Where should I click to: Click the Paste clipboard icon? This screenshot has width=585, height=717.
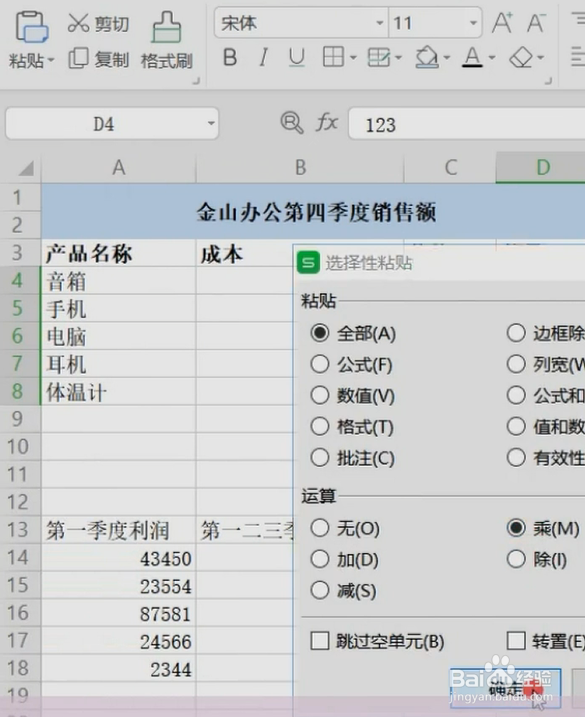click(x=32, y=27)
